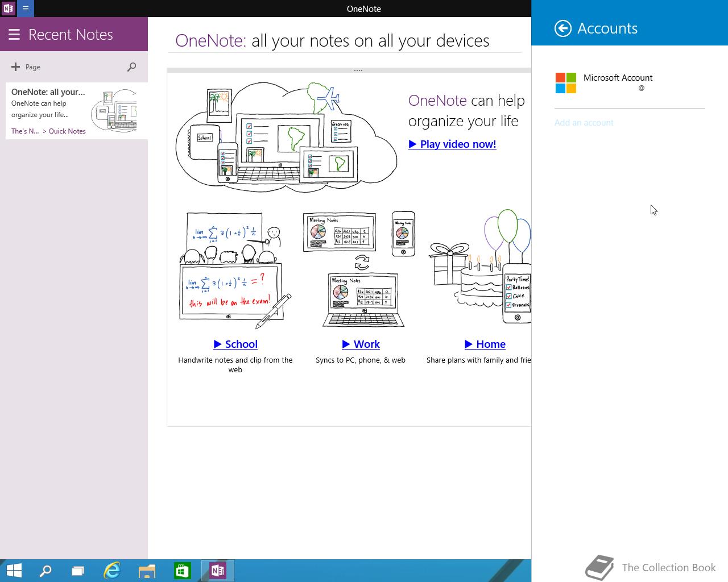This screenshot has width=728, height=582.
Task: Open the School video link
Action: (x=235, y=344)
